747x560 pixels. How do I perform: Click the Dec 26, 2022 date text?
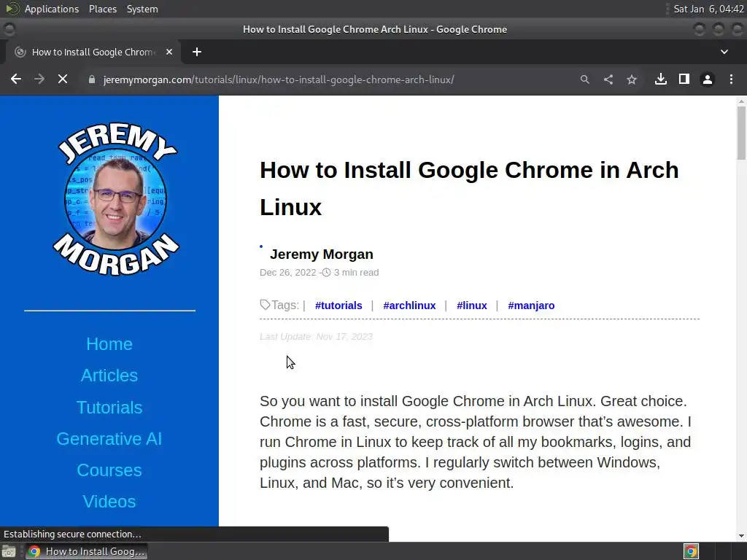click(x=287, y=273)
